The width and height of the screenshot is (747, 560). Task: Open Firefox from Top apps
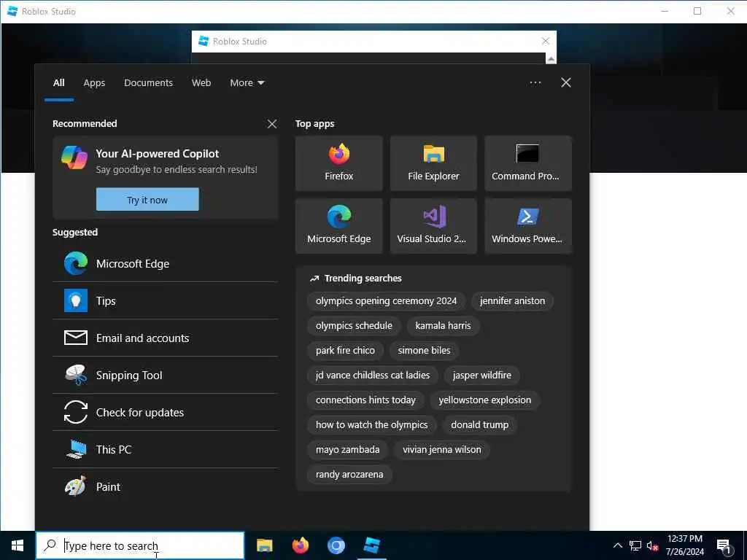[x=338, y=163]
